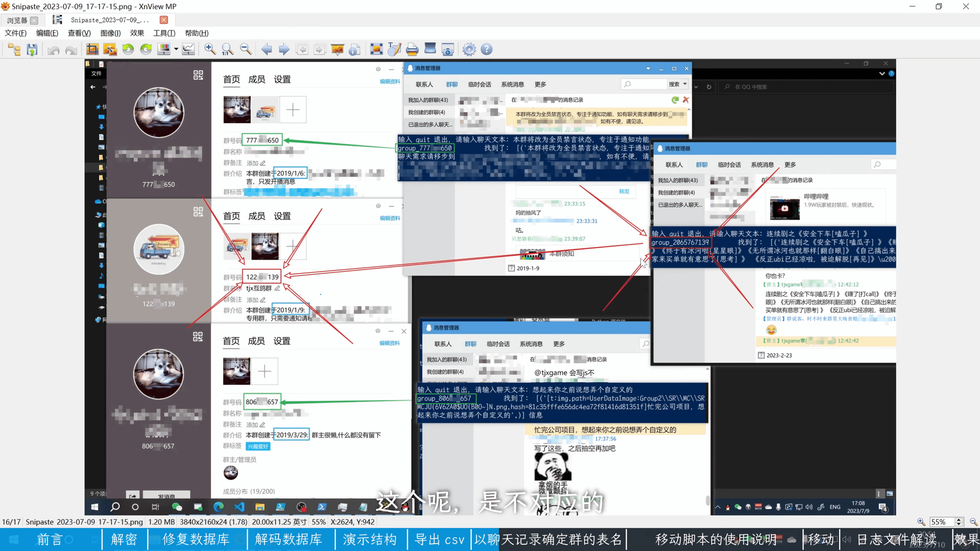Image resolution: width=980 pixels, height=551 pixels.
Task: Open the Text/Draw annotation tool
Action: point(394,49)
